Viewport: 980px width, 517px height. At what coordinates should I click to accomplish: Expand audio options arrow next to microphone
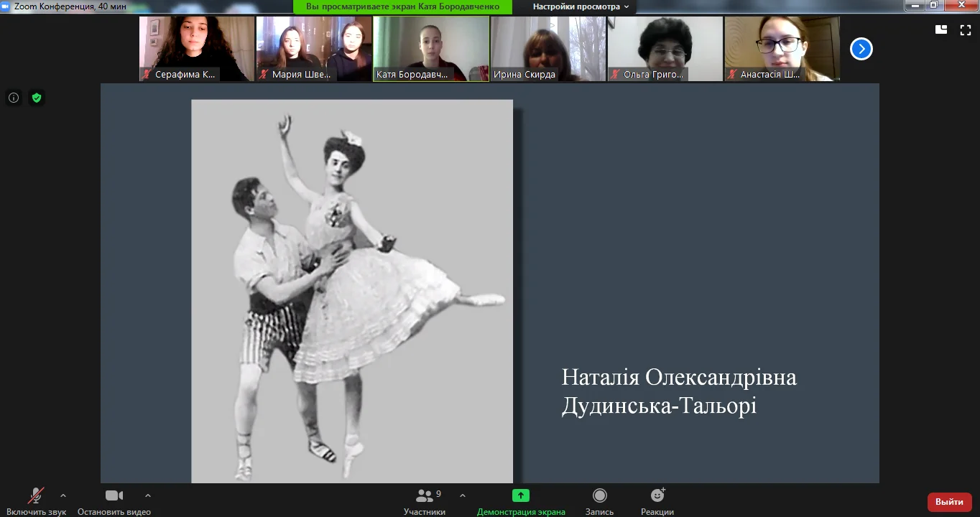click(x=63, y=495)
